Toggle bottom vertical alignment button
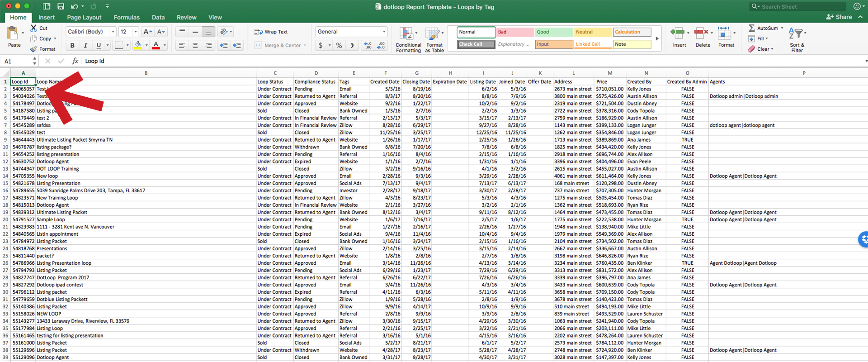Image resolution: width=868 pixels, height=362 pixels. click(x=208, y=32)
